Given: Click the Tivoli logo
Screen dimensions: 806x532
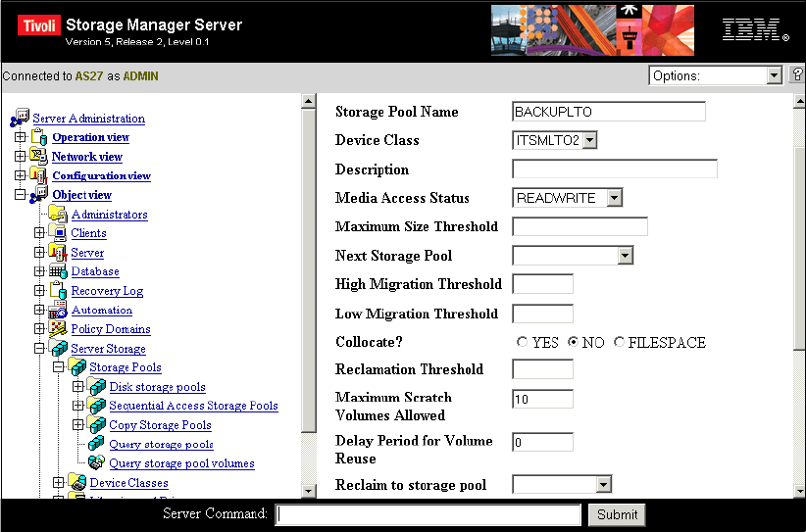Looking at the screenshot, I should coord(39,25).
